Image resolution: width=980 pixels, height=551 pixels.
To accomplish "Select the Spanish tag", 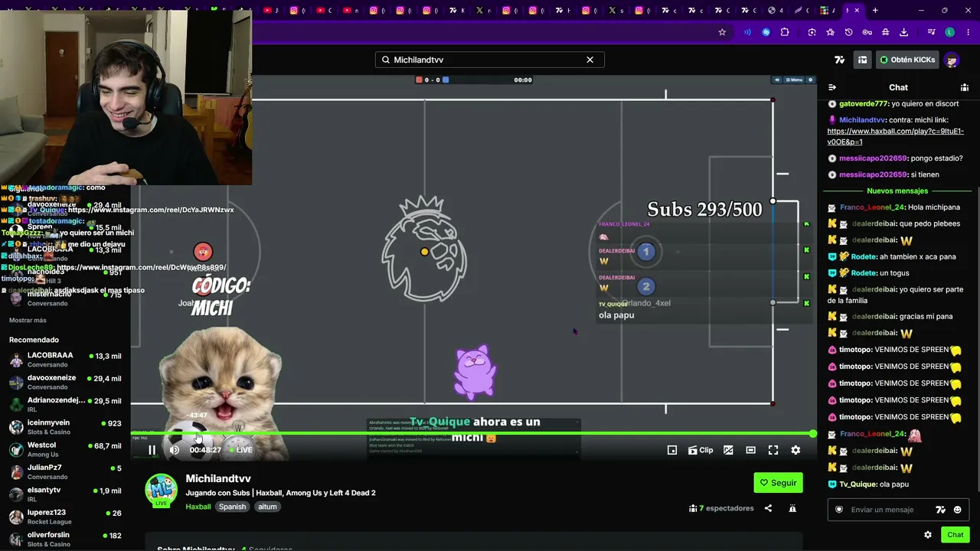I will (x=232, y=507).
